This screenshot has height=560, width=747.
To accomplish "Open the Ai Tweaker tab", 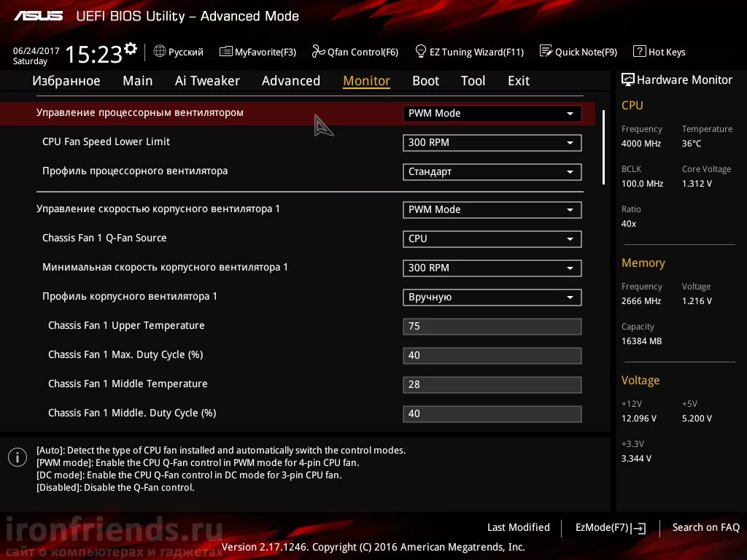I will click(x=207, y=80).
